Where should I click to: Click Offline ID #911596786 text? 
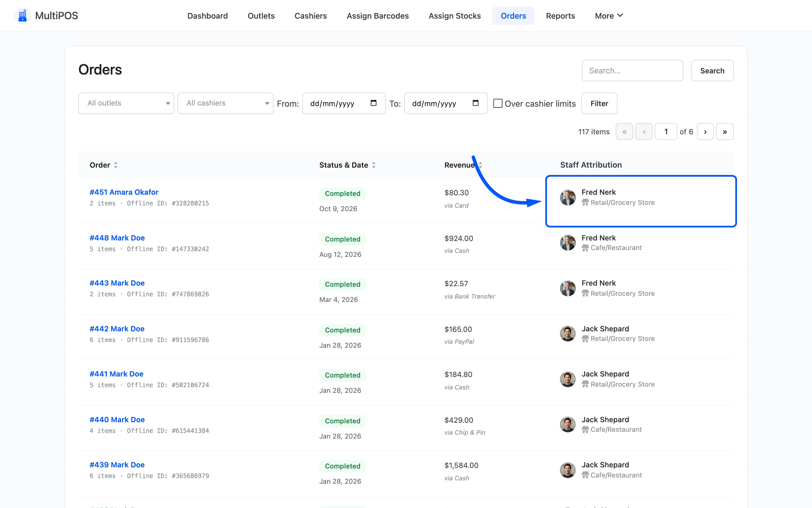click(x=168, y=340)
